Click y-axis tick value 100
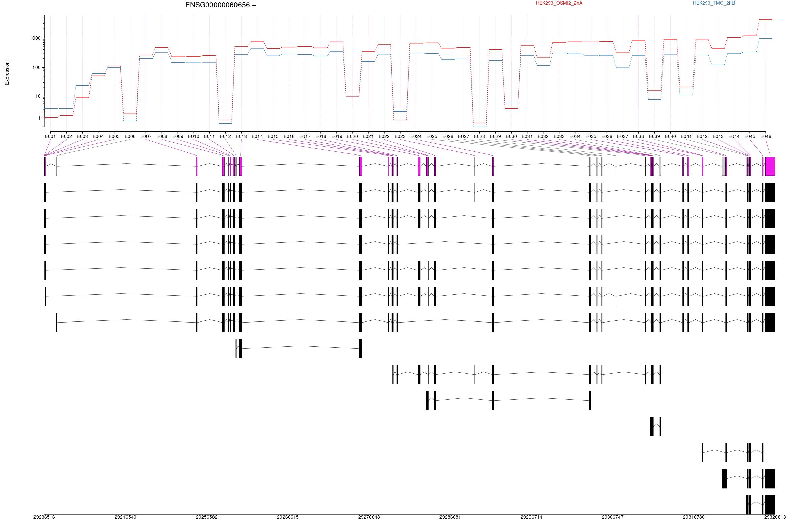812x524 pixels. (x=37, y=67)
